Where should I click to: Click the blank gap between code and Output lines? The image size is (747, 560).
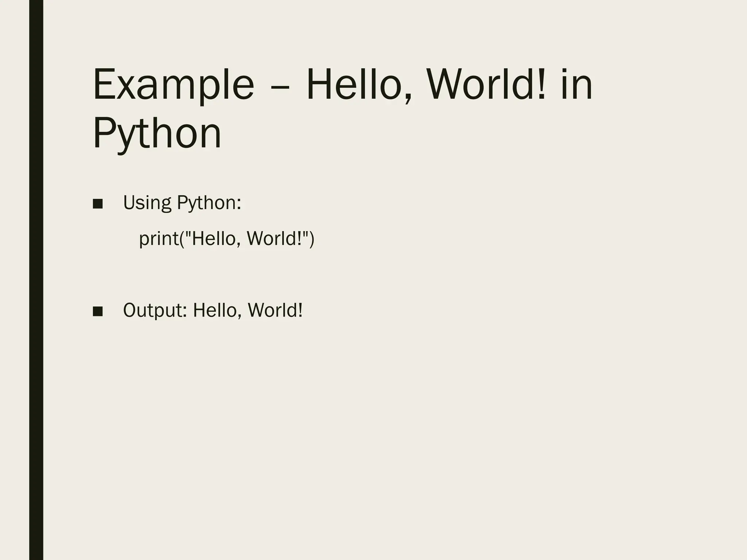pyautogui.click(x=219, y=275)
